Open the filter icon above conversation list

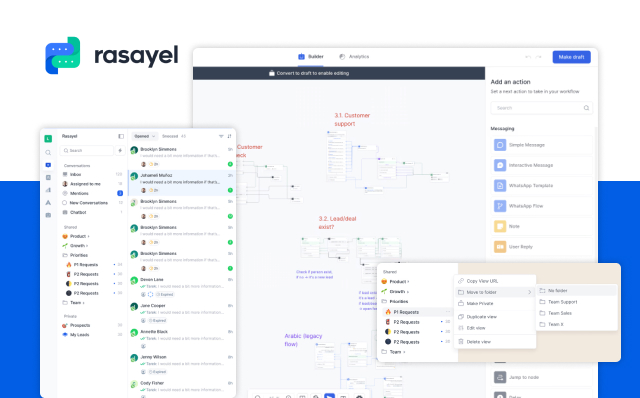[x=221, y=136]
